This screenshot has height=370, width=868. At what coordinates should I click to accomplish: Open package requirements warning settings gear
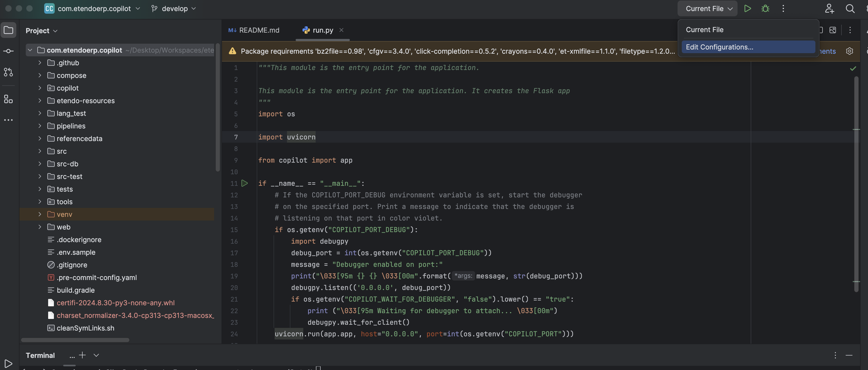(x=850, y=51)
